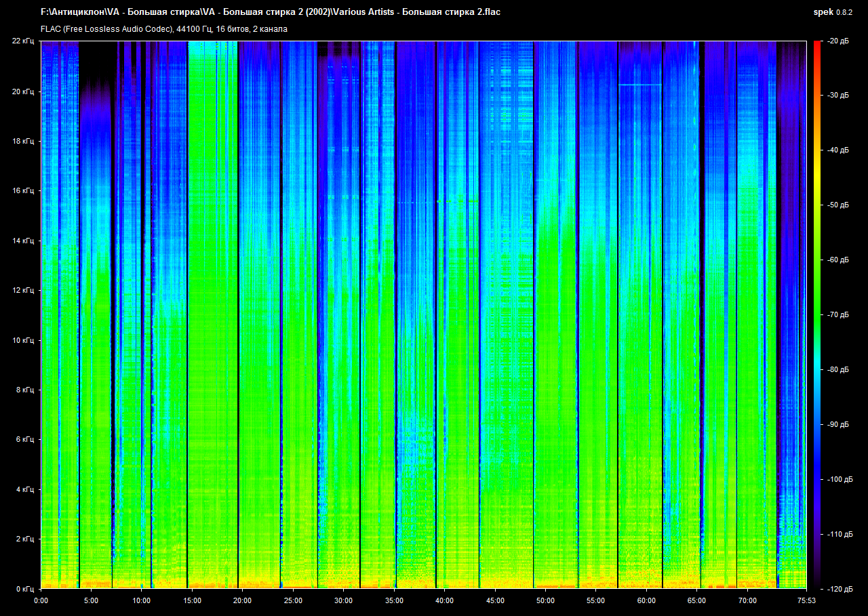This screenshot has width=868, height=616.
Task: Click the -20 дБ scale label
Action: pos(837,41)
